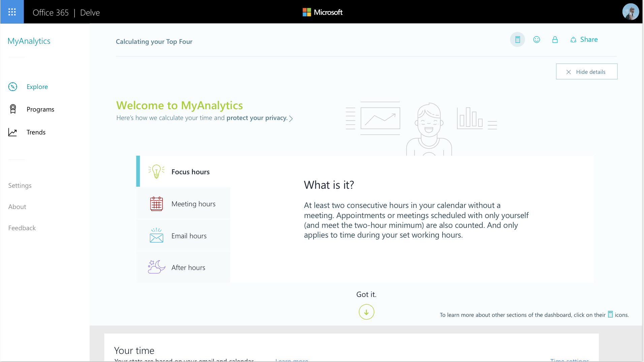The height and width of the screenshot is (362, 644).
Task: Open Explore in the sidebar
Action: point(37,87)
